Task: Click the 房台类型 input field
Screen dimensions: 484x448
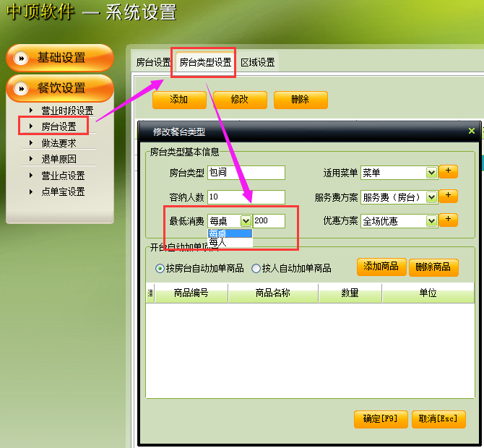Action: [x=246, y=173]
